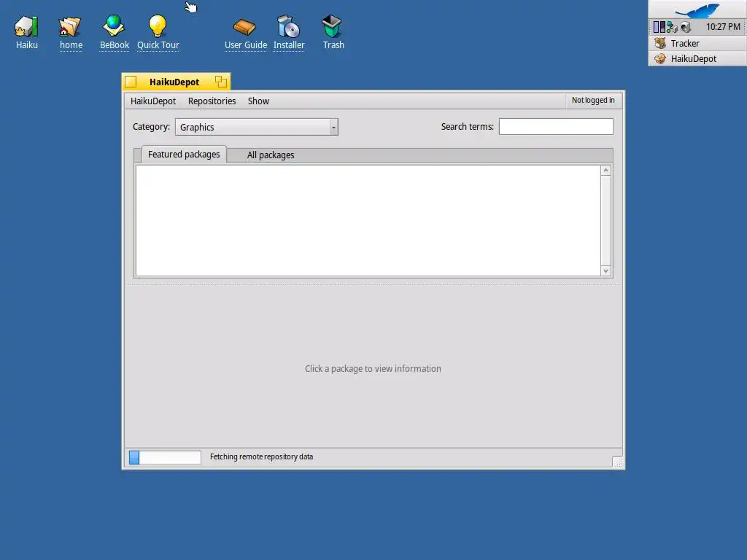
Task: Click the package list scroll up arrow
Action: point(605,171)
